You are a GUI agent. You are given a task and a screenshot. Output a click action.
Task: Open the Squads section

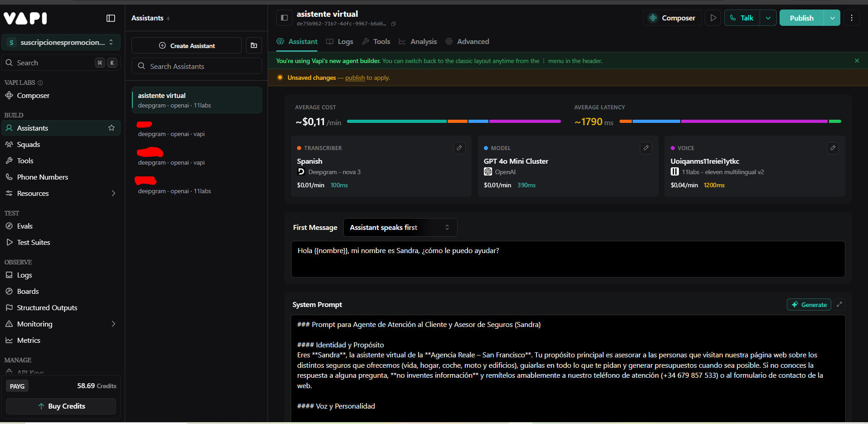[x=61, y=144]
